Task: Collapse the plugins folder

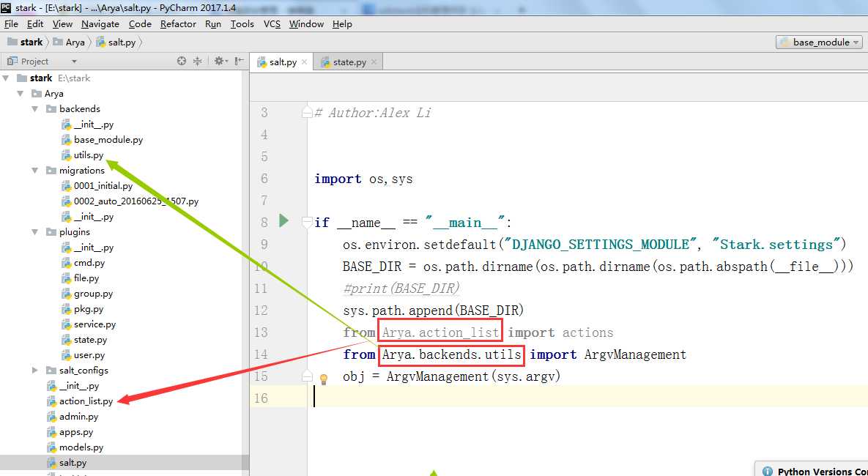Action: (35, 232)
